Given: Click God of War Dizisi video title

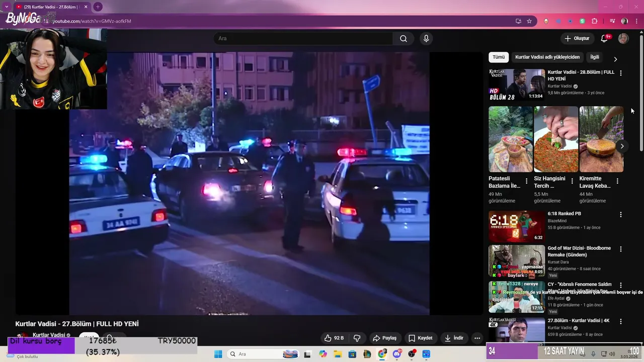Looking at the screenshot, I should click(x=579, y=251).
